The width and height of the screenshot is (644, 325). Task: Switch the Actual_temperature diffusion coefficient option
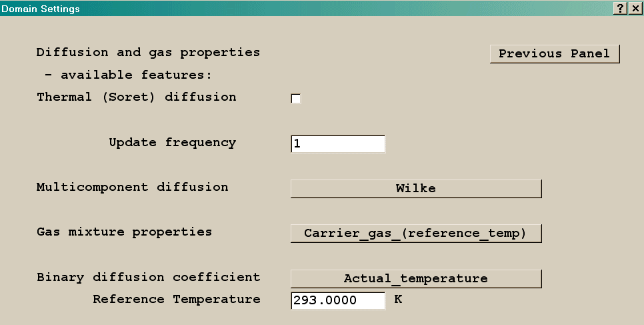click(x=415, y=278)
